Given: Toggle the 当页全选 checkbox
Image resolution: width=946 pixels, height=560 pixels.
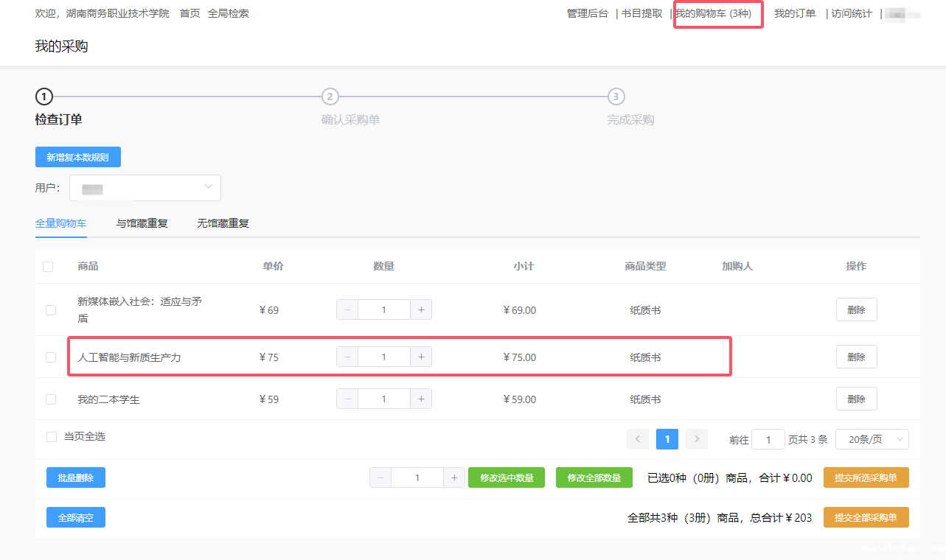Looking at the screenshot, I should (x=52, y=437).
